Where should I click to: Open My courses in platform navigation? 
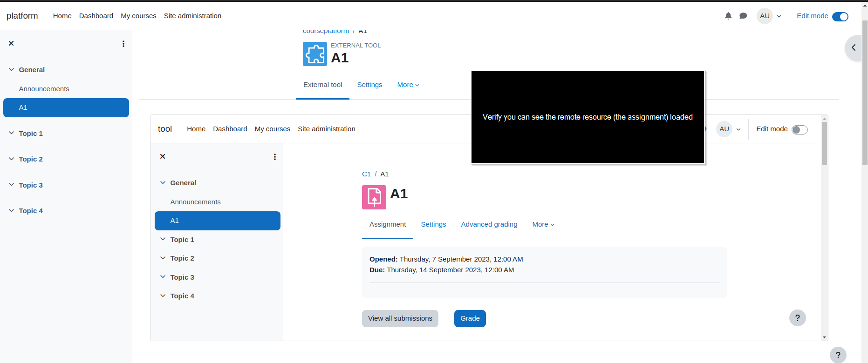click(x=138, y=16)
